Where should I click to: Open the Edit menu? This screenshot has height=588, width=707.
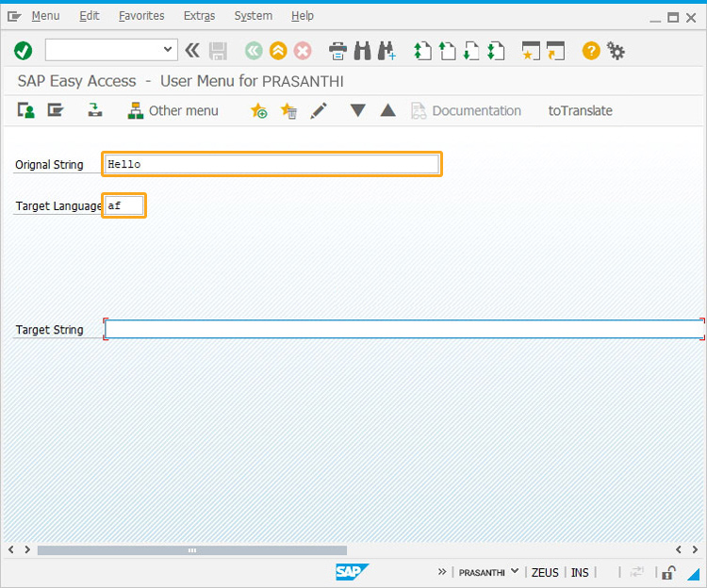[x=90, y=16]
